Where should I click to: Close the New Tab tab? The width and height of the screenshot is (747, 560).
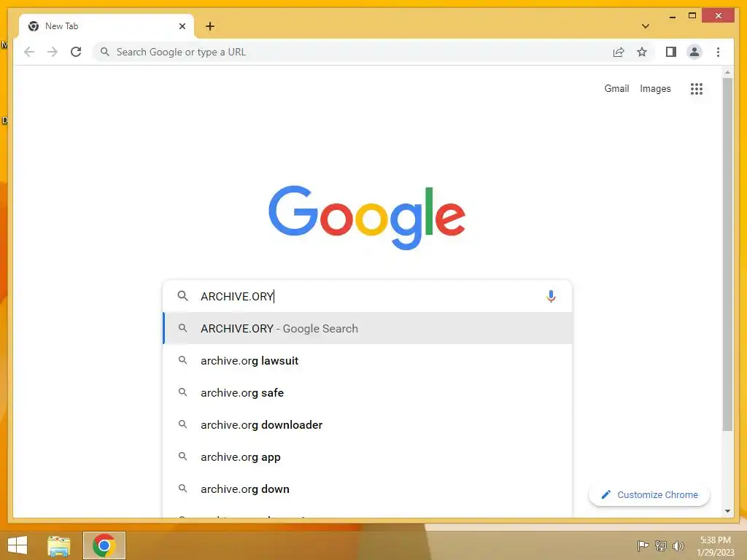(182, 26)
